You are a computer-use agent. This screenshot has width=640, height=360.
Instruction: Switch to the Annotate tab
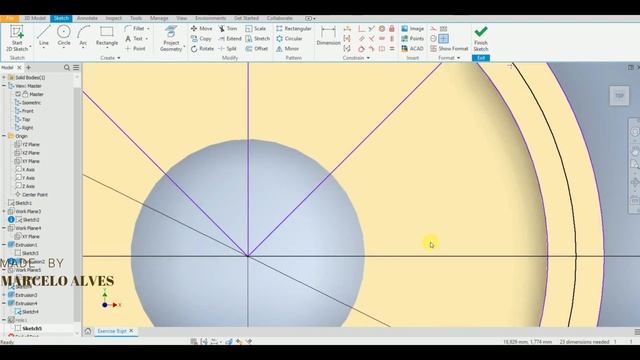click(87, 18)
